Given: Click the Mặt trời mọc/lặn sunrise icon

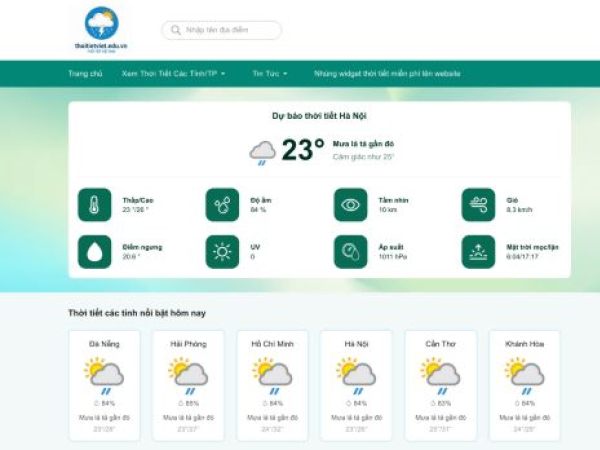Looking at the screenshot, I should coord(478,252).
